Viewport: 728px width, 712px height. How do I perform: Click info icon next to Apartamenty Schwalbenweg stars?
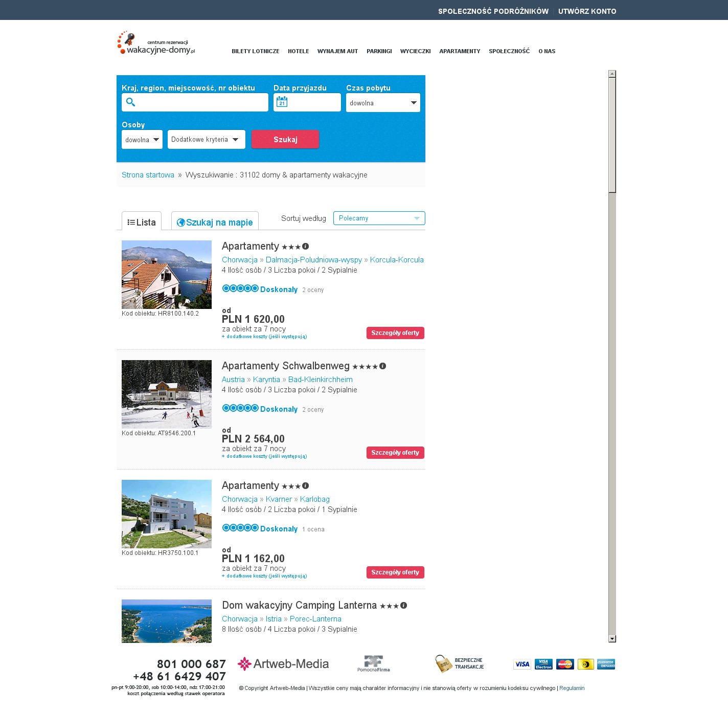383,366
